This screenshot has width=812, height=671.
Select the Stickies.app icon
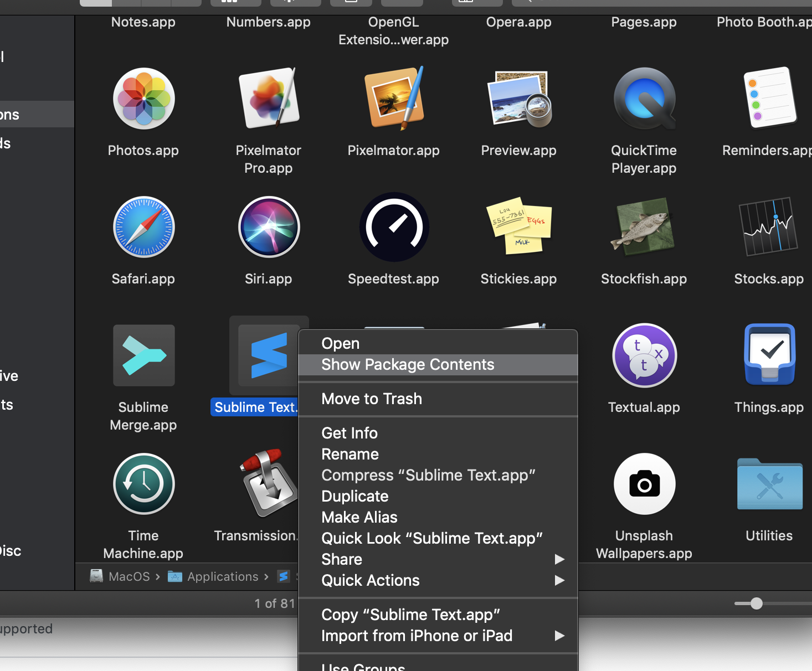519,226
